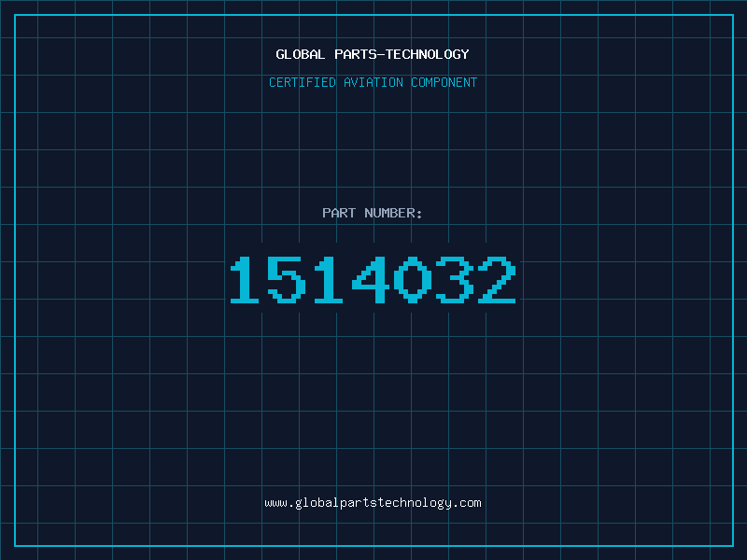The image size is (747, 560).
Task: Open the www.globalpartstechnology.com link
Action: (x=373, y=503)
